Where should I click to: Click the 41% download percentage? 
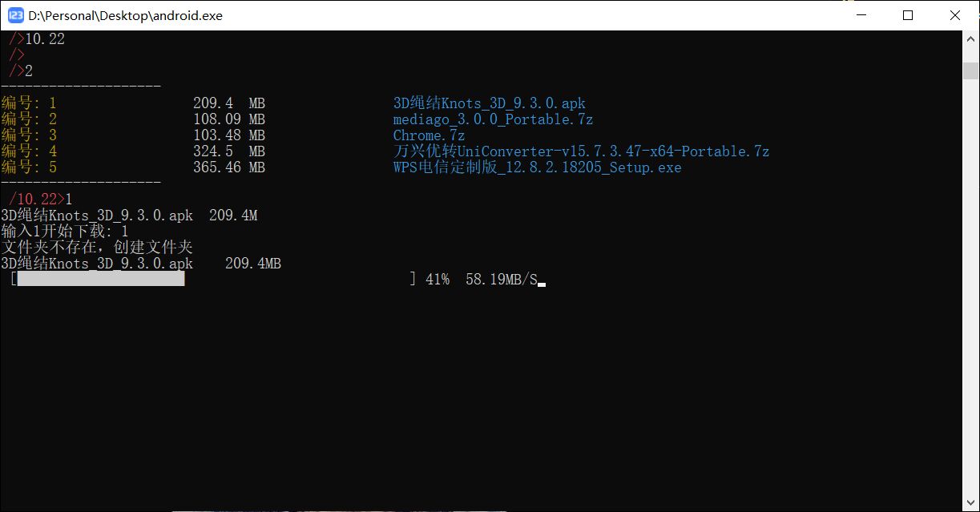coord(438,279)
